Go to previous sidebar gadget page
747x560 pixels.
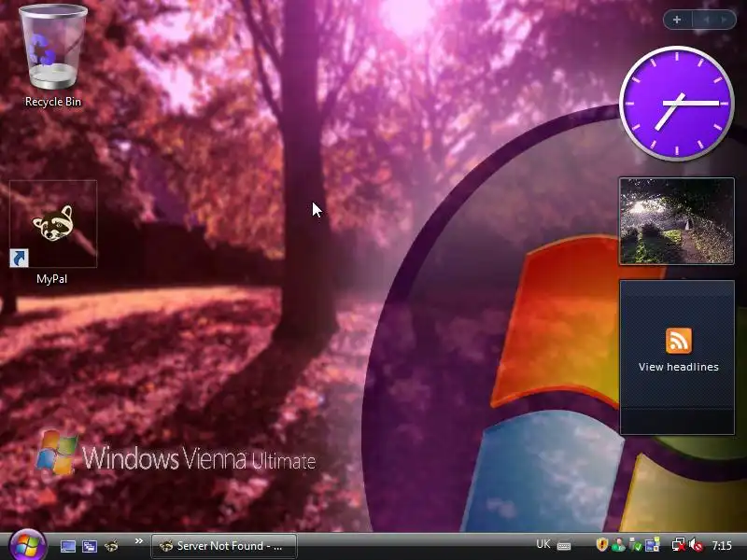(x=707, y=20)
